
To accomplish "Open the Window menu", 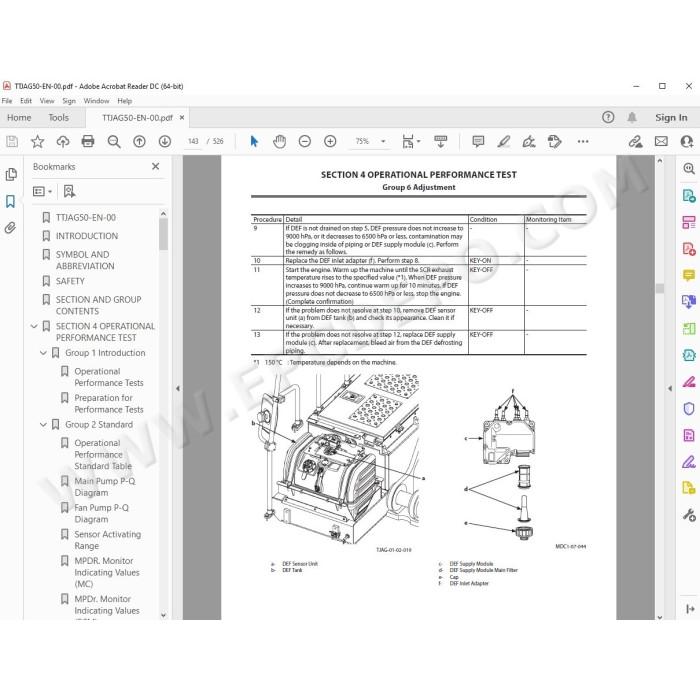I will pos(96,101).
